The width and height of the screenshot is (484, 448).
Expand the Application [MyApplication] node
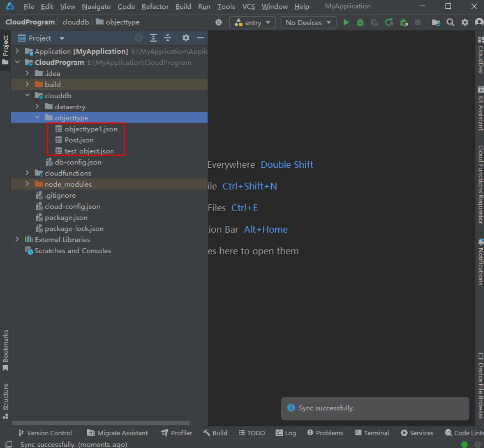tap(17, 51)
